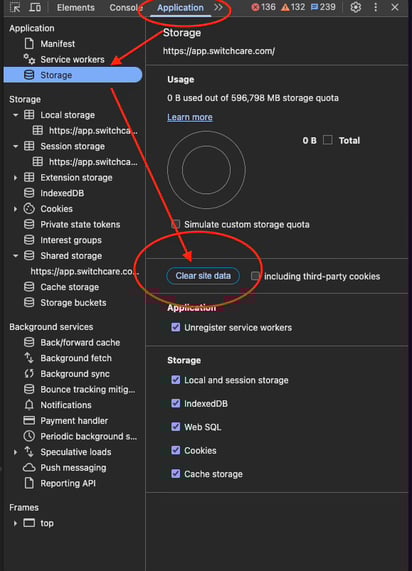The image size is (412, 571).
Task: Open the Manifest document icon
Action: point(29,44)
